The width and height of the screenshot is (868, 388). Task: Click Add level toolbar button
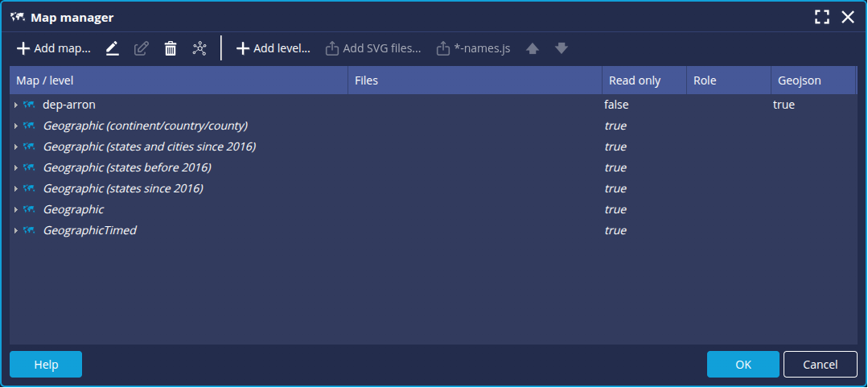pos(273,48)
